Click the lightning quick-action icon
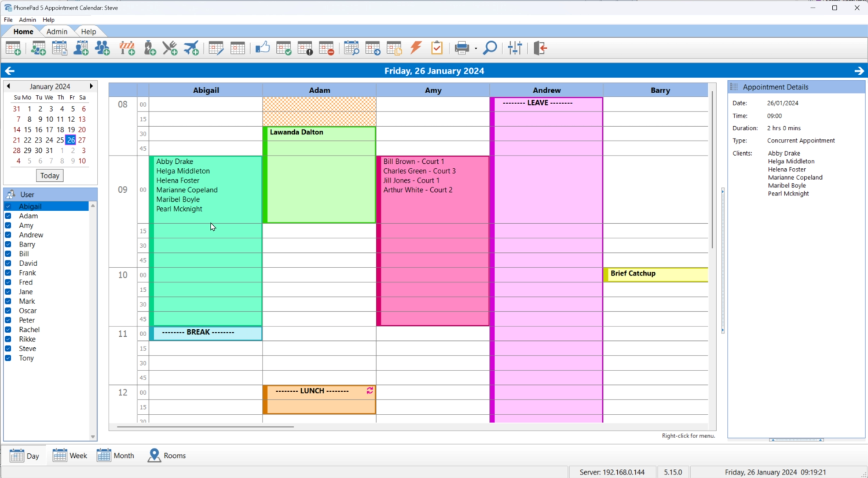The height and width of the screenshot is (478, 868). (415, 48)
